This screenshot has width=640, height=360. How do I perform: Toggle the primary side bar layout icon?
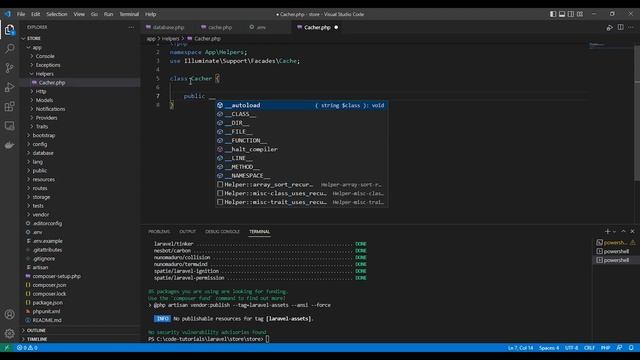[553, 14]
